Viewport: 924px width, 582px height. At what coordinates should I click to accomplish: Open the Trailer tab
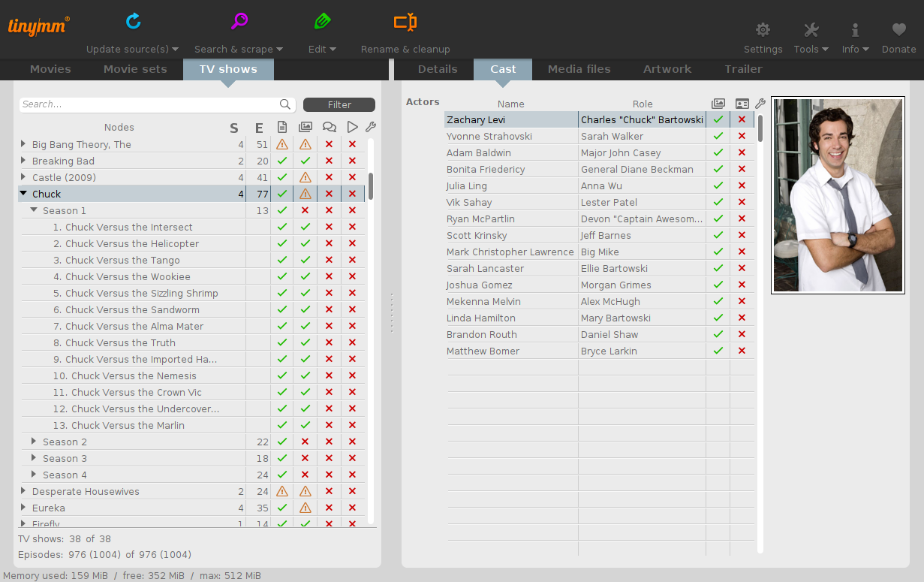tap(743, 69)
